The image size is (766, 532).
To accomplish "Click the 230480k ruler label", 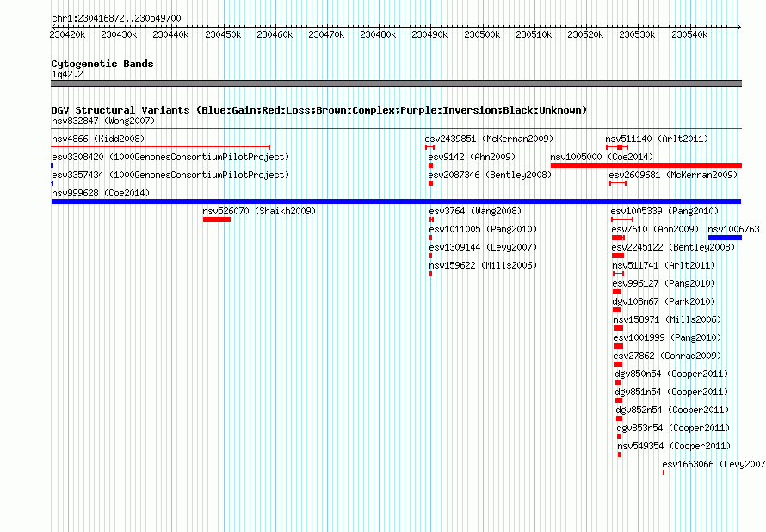I will point(378,34).
